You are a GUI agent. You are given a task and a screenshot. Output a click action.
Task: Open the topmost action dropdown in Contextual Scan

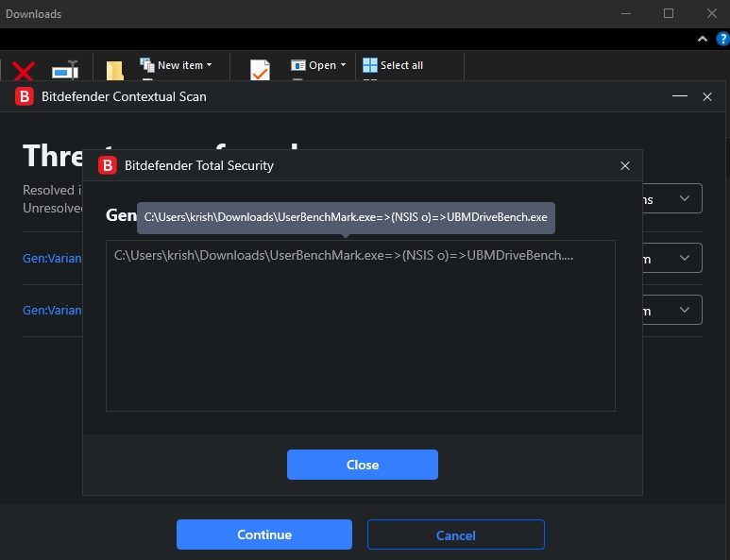pyautogui.click(x=672, y=198)
